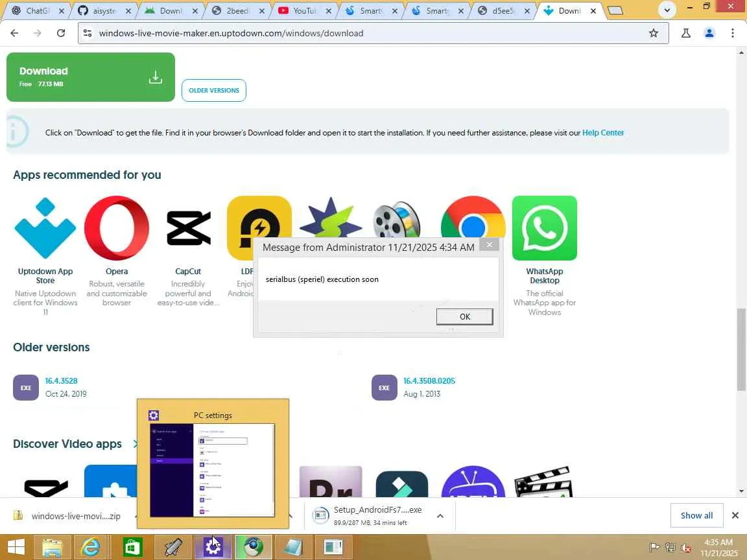
Task: Open version 16.4.3528 link
Action: pyautogui.click(x=61, y=381)
